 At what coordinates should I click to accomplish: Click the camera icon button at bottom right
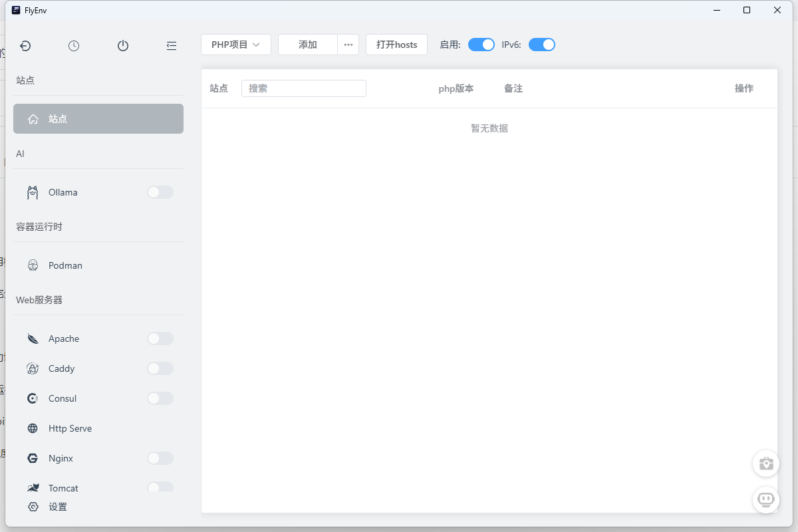click(766, 464)
